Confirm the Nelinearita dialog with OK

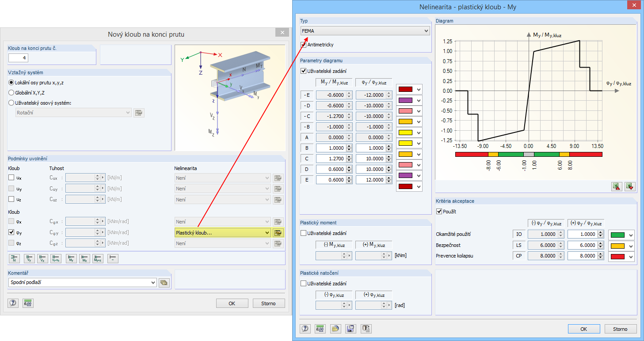[x=584, y=329]
